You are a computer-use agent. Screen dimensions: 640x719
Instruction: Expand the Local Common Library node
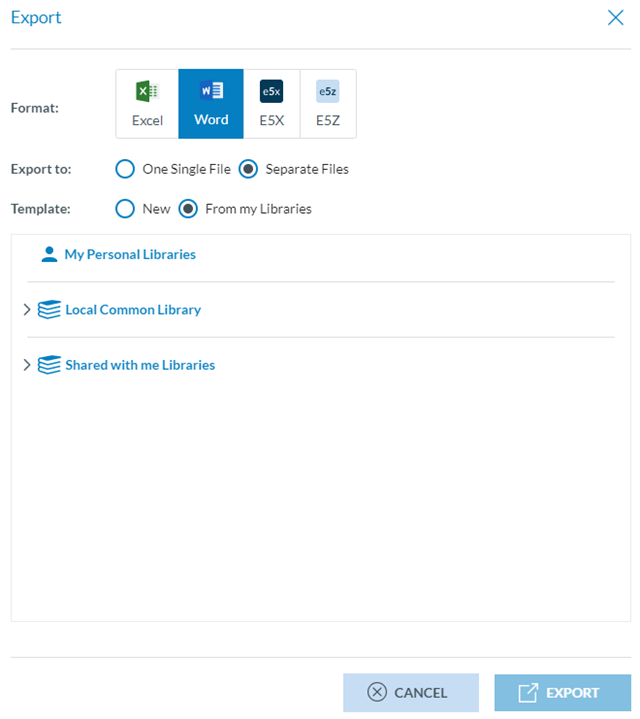27,310
